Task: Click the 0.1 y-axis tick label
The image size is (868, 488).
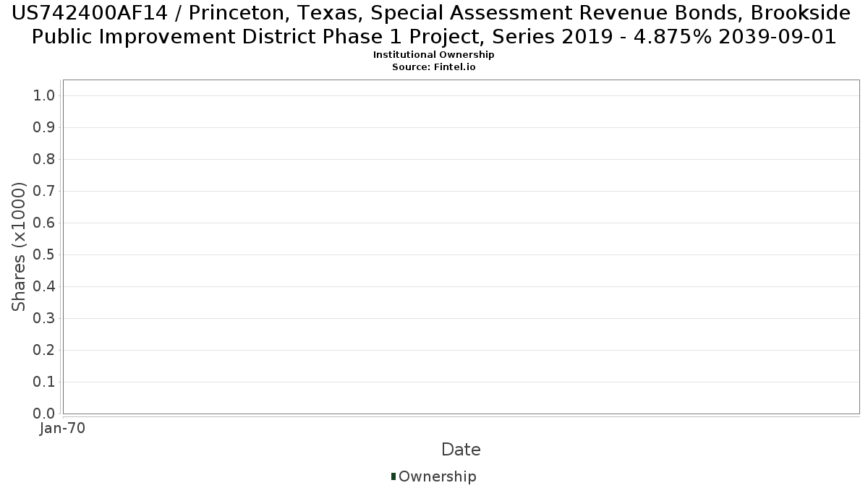Action: tap(44, 382)
